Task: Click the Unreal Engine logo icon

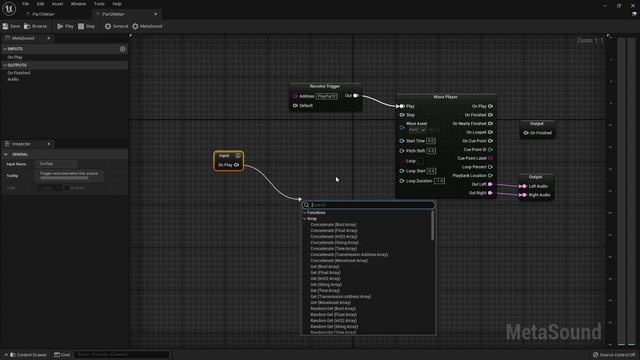Action: (9, 8)
